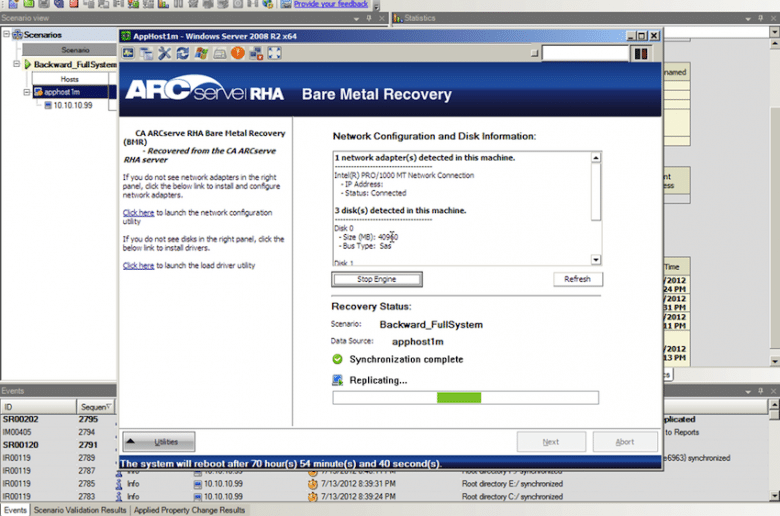The height and width of the screenshot is (516, 780).
Task: Click the Scenarios root node icon
Action: tap(18, 34)
